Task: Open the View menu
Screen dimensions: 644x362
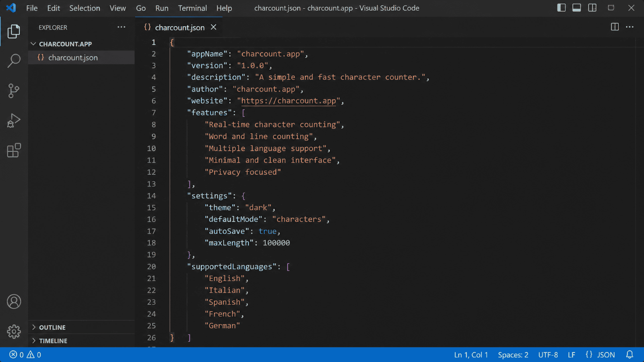Action: pos(118,8)
